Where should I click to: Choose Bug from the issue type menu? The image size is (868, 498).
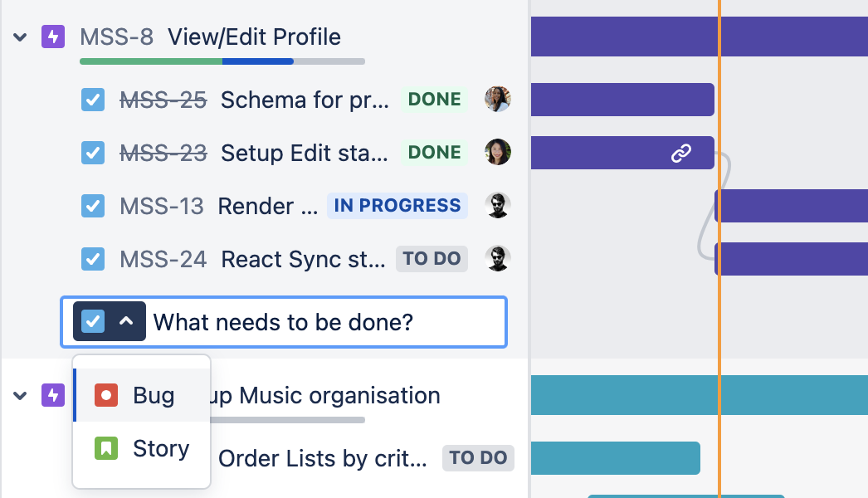pos(154,395)
